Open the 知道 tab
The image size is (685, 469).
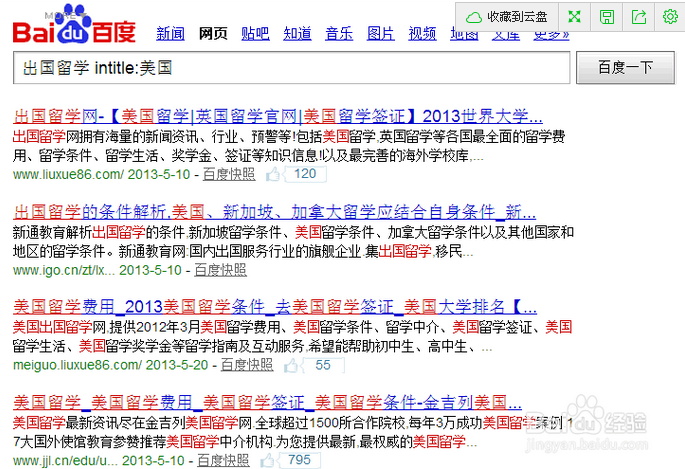pos(297,33)
